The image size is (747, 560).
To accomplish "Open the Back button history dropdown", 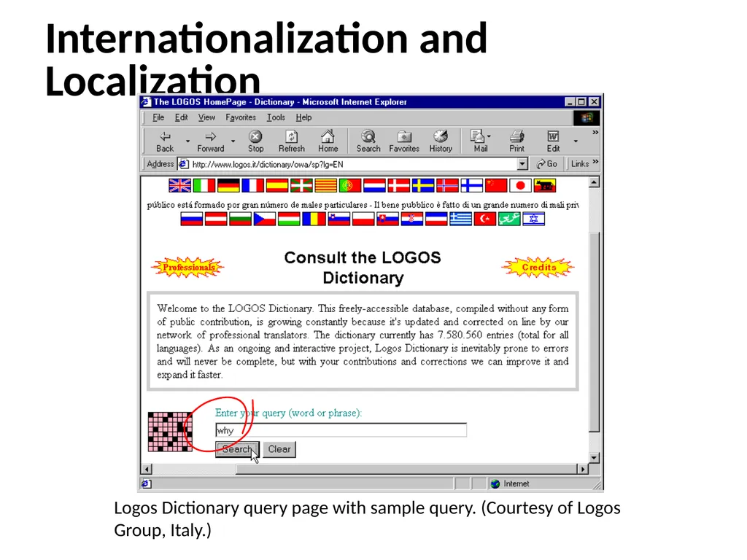I will click(x=187, y=141).
